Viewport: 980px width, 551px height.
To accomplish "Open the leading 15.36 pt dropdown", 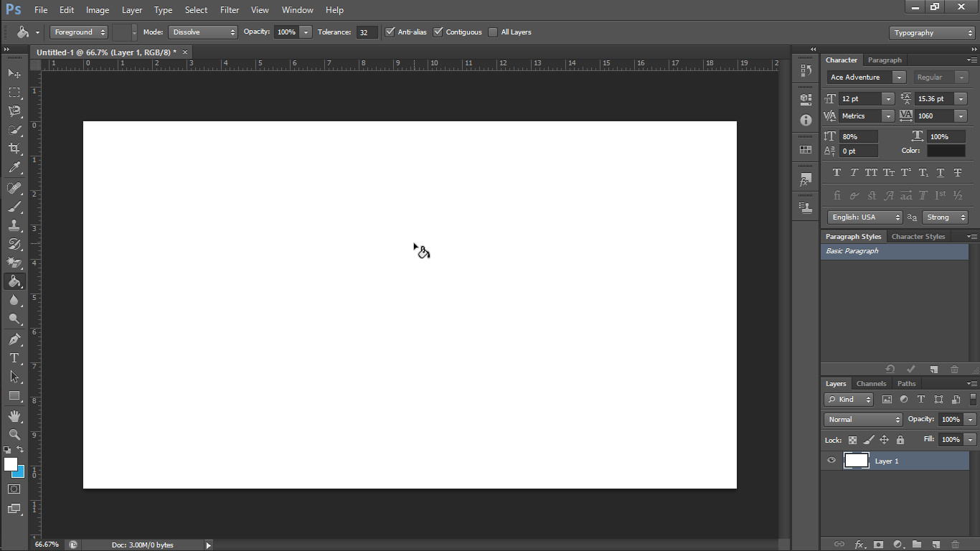I will [x=961, y=99].
